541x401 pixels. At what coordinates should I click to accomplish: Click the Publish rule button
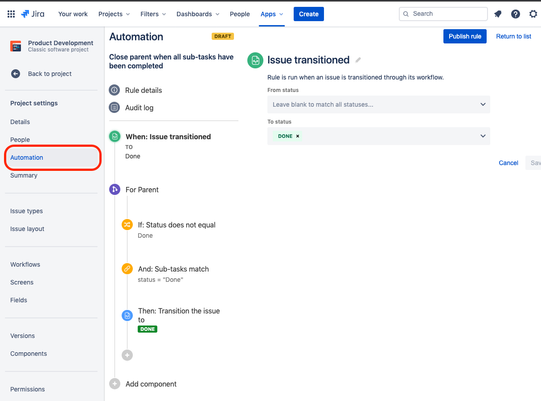(465, 36)
